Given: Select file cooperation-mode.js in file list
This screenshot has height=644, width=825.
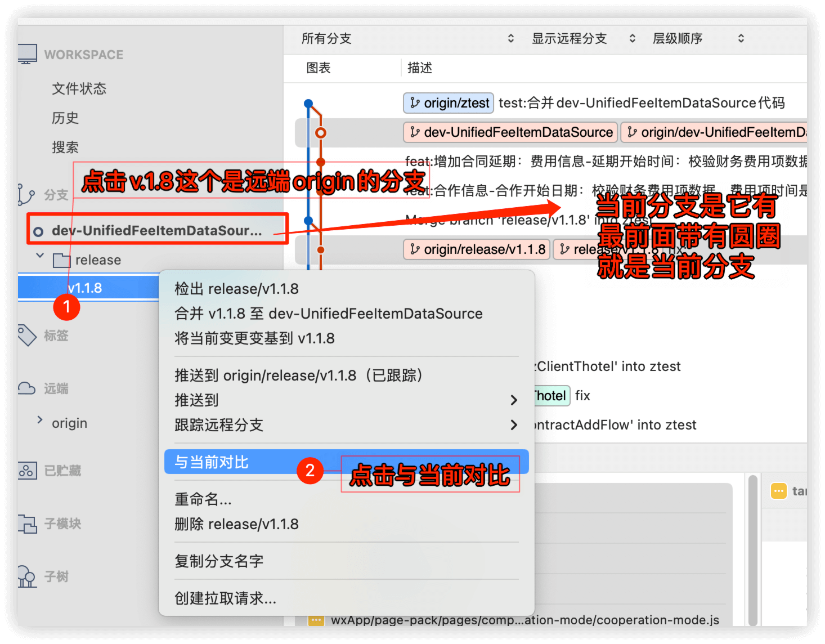Looking at the screenshot, I should (x=524, y=620).
